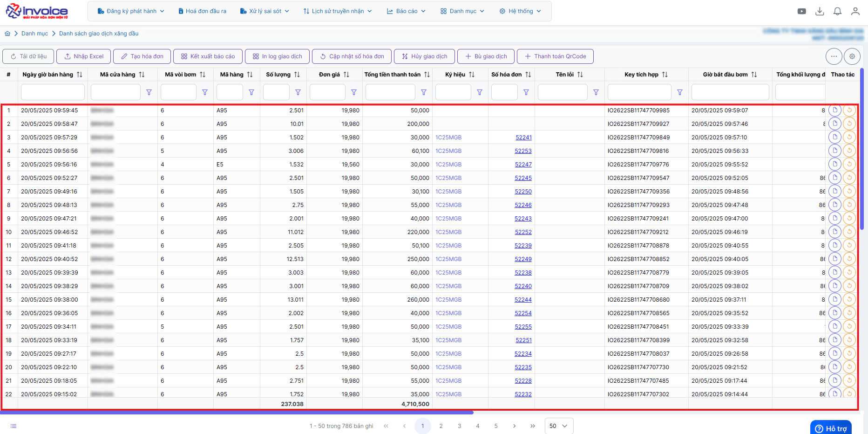Click filter icon for Mã cửa hàng column
This screenshot has width=868, height=434.
point(149,92)
